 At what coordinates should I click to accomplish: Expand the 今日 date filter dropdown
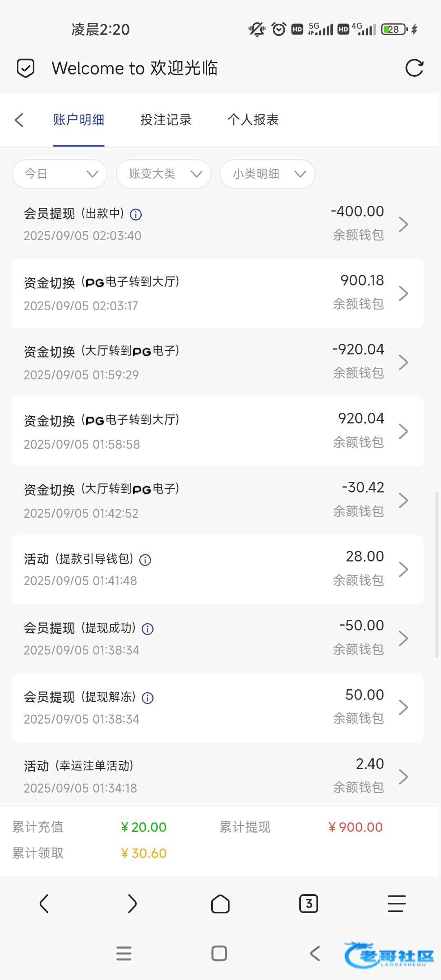[x=60, y=174]
